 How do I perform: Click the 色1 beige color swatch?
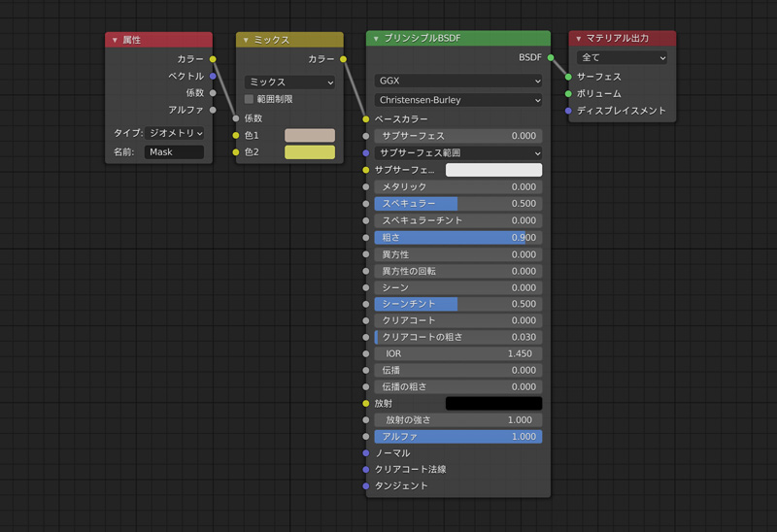click(x=309, y=135)
